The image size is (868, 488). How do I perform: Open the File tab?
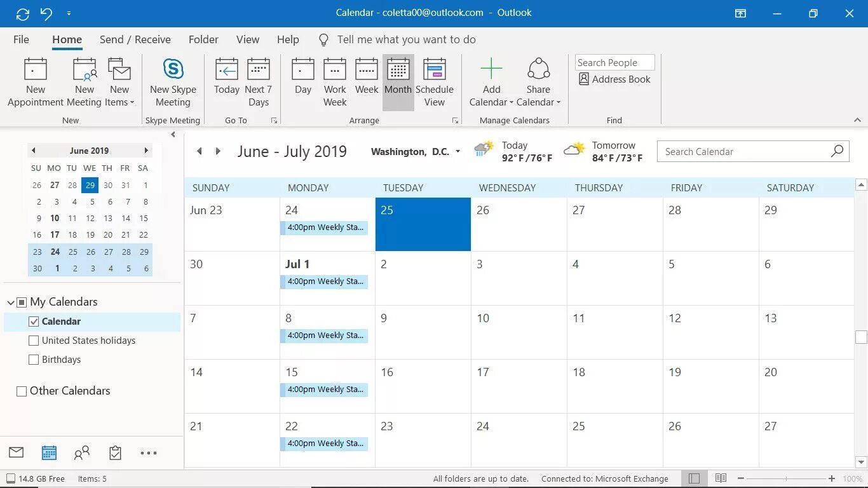(x=21, y=39)
